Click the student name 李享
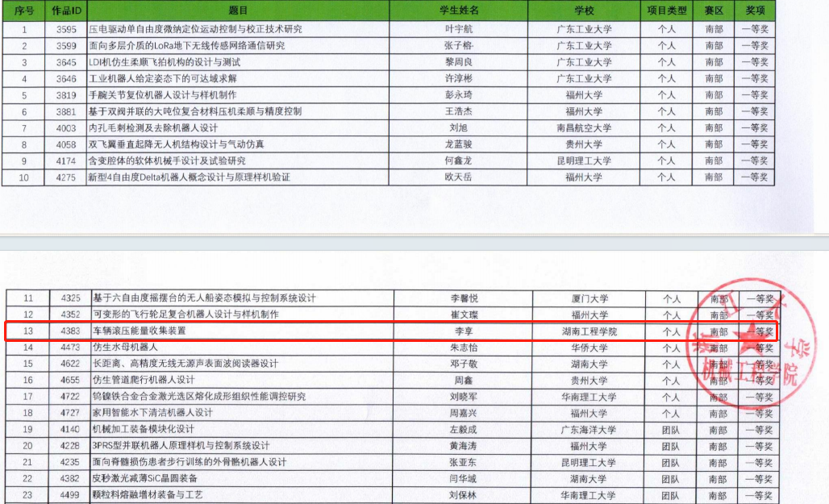Viewport: 829px width, 504px height. pos(459,331)
